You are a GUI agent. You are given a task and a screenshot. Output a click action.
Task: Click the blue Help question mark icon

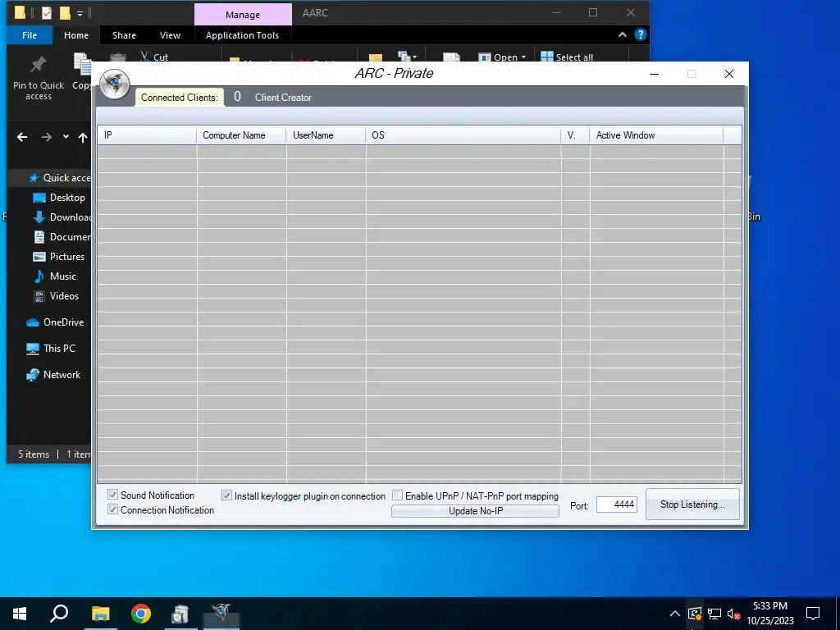pos(640,34)
